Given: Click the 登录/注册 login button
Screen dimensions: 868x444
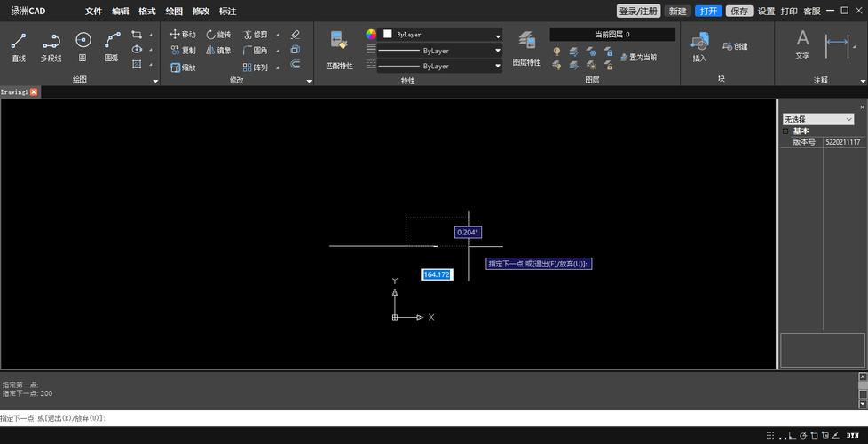Looking at the screenshot, I should 638,11.
